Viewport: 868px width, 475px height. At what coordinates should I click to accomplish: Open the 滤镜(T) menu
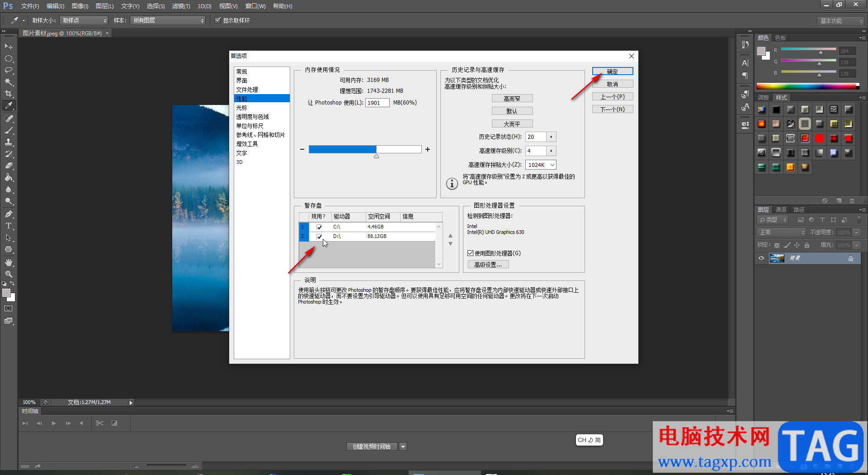pyautogui.click(x=181, y=6)
